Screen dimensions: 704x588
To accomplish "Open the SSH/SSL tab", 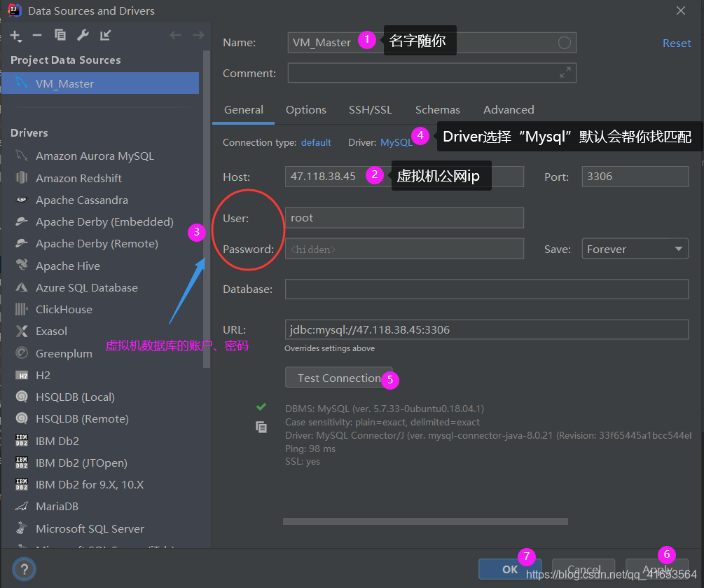I will 371,109.
